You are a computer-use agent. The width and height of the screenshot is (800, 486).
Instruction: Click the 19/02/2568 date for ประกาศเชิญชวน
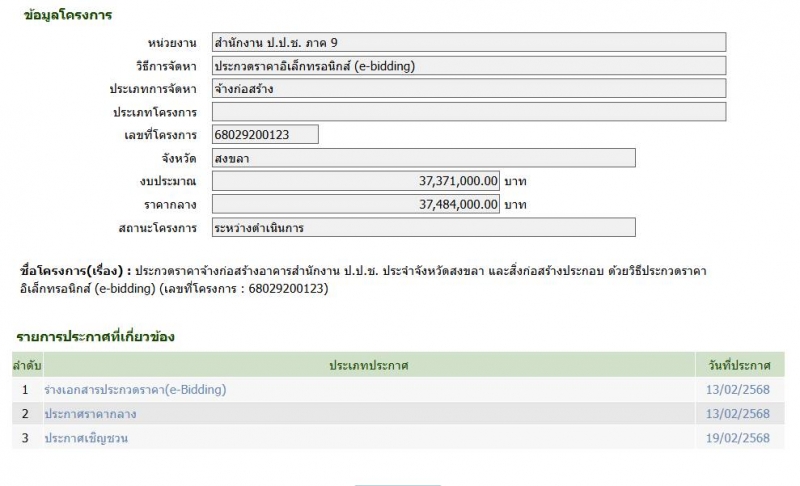(x=738, y=438)
